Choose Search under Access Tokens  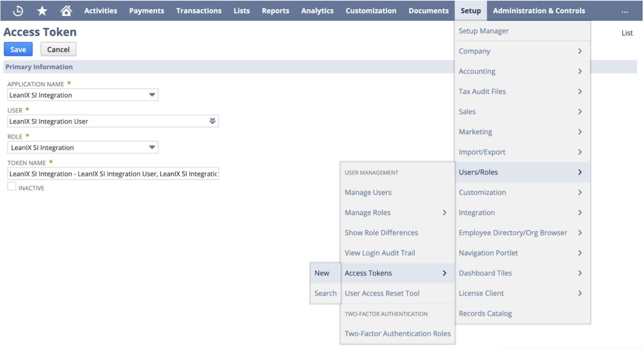click(x=325, y=293)
